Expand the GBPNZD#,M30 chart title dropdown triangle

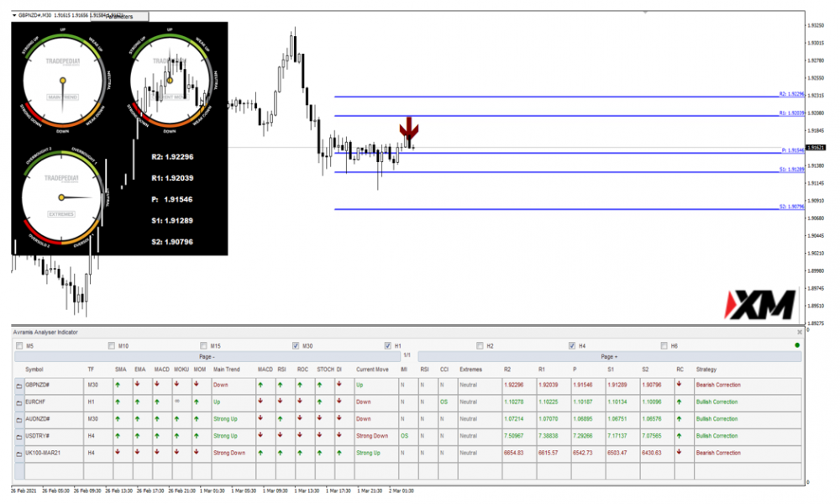pyautogui.click(x=14, y=15)
